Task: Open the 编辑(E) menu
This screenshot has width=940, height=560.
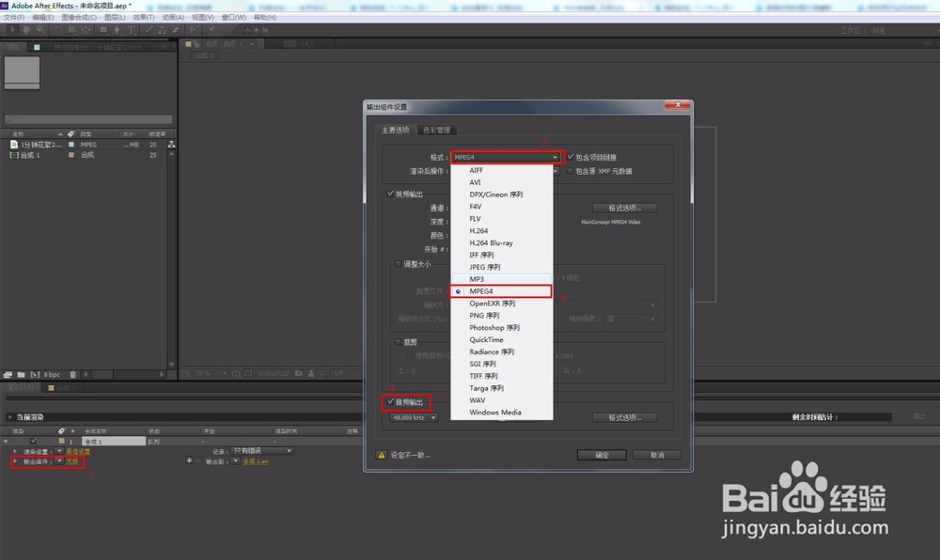Action: pyautogui.click(x=42, y=17)
